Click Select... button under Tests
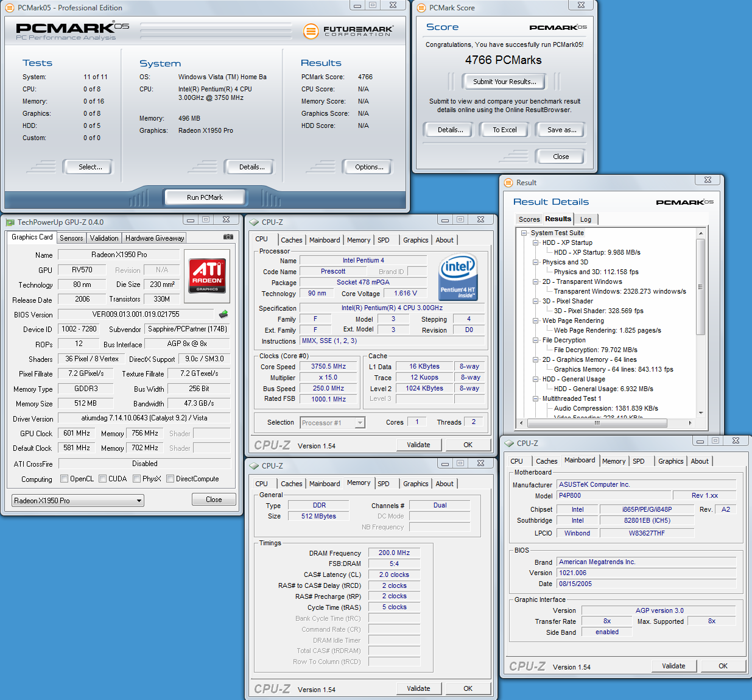The image size is (752, 700). click(90, 167)
